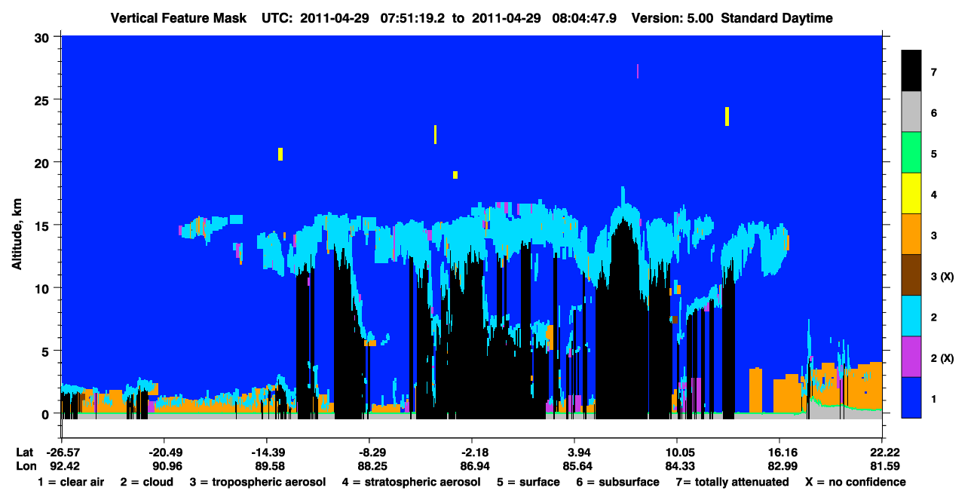
Task: Click the 0 altitude tick label
Action: (x=47, y=413)
